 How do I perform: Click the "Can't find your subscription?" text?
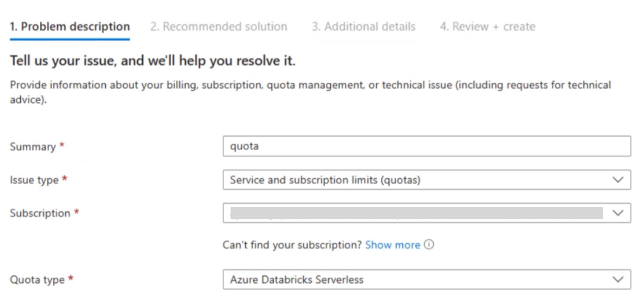(x=292, y=245)
